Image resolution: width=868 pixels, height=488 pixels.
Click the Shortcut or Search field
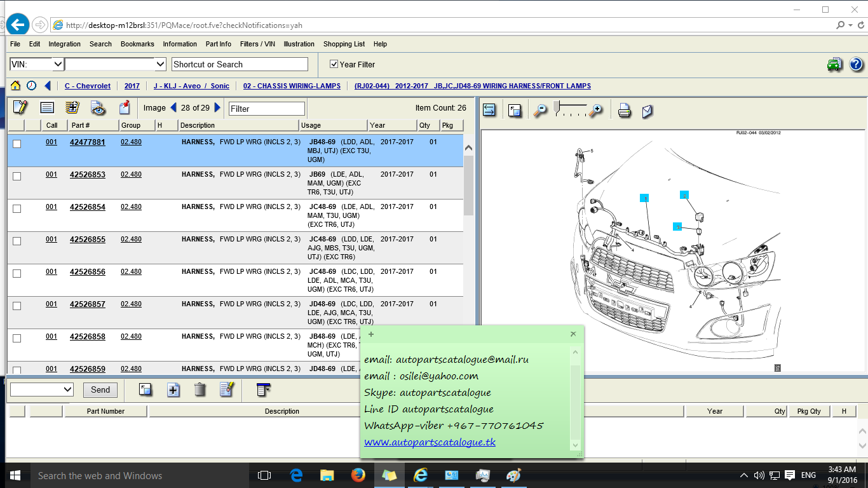pos(240,64)
